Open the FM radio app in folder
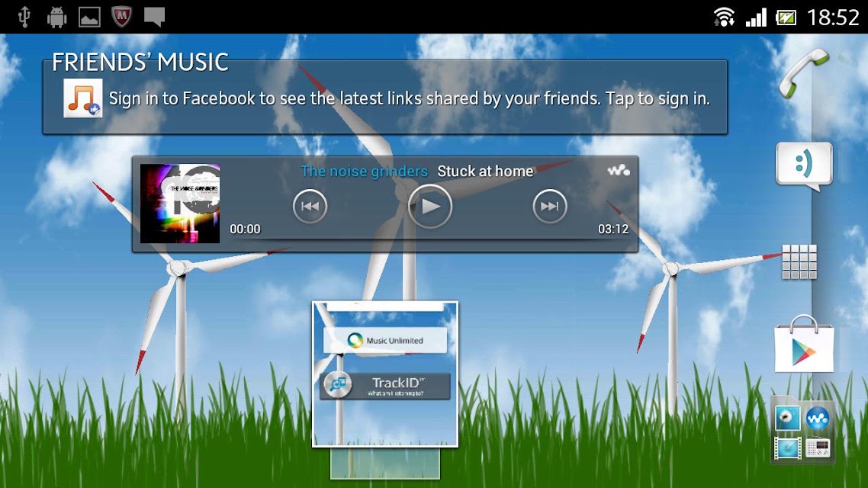This screenshot has height=488, width=868. click(818, 448)
